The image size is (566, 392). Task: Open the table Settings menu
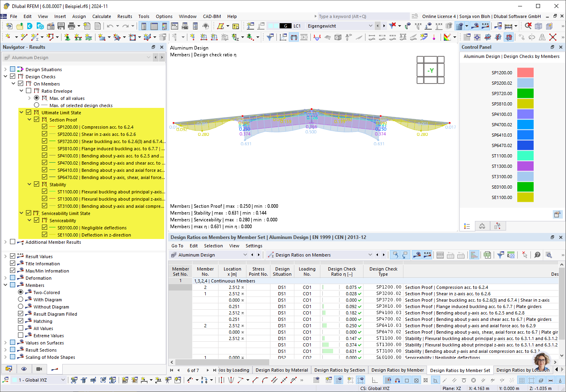click(x=254, y=246)
